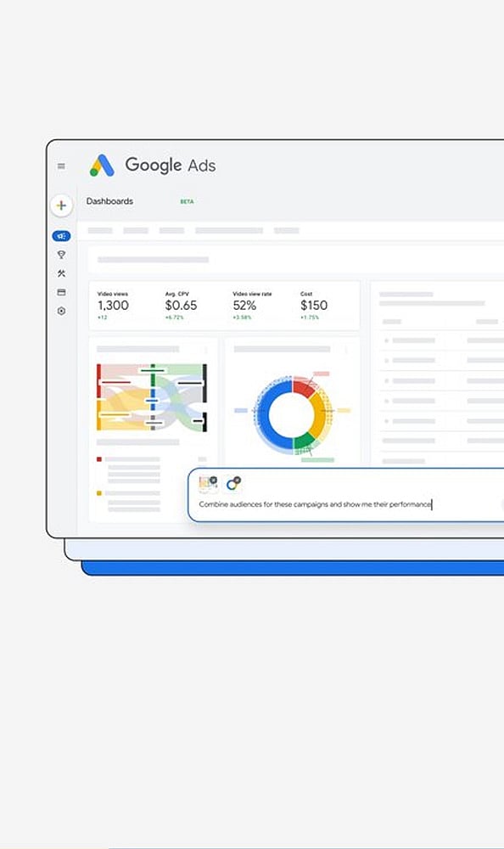Remove the donut chart attachment from prompt
The height and width of the screenshot is (849, 504).
(x=237, y=480)
